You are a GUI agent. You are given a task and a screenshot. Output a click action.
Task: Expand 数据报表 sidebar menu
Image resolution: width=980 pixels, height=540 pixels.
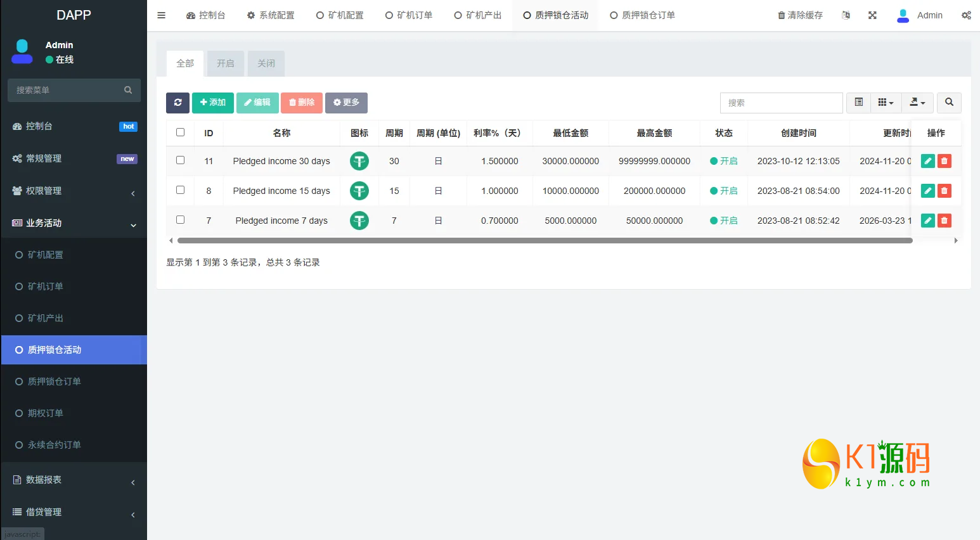[x=74, y=480]
